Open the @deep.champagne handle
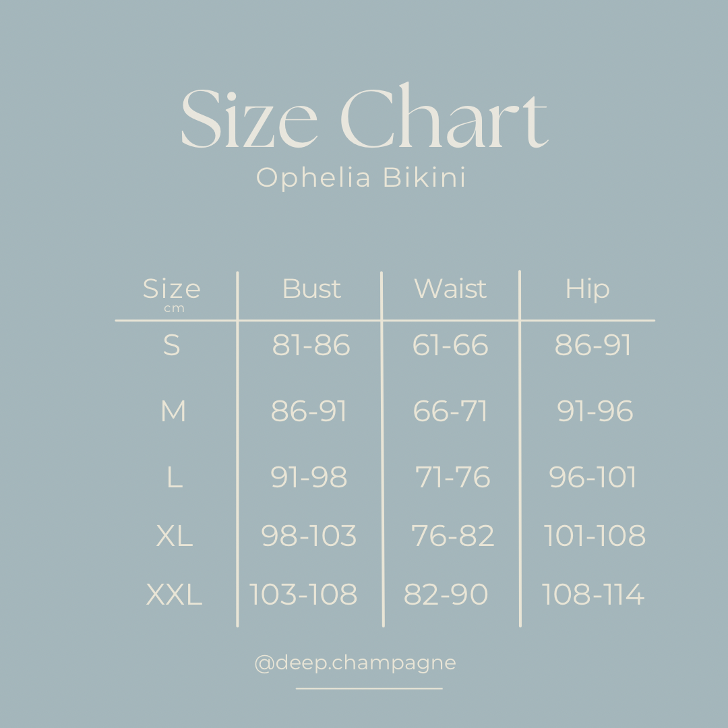 (355, 663)
